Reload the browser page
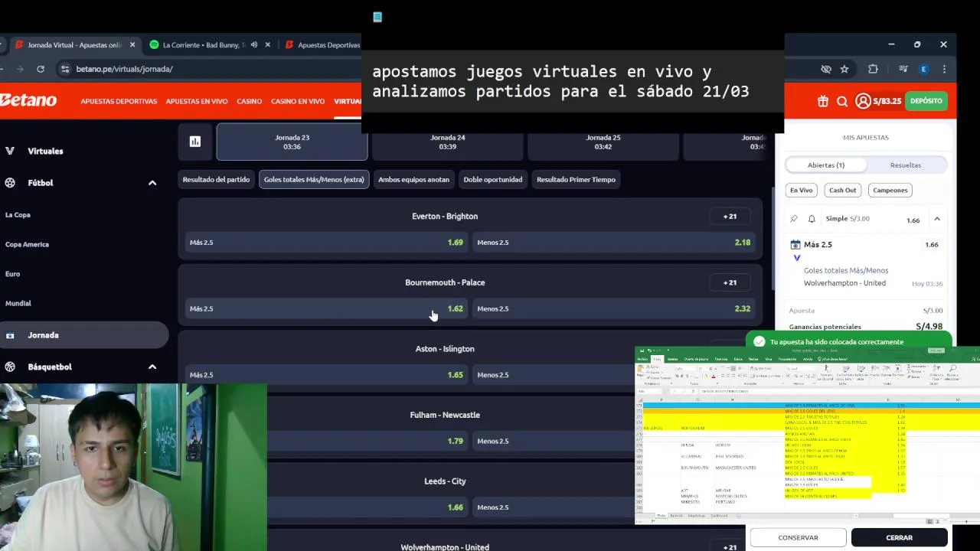980x551 pixels. pos(41,69)
